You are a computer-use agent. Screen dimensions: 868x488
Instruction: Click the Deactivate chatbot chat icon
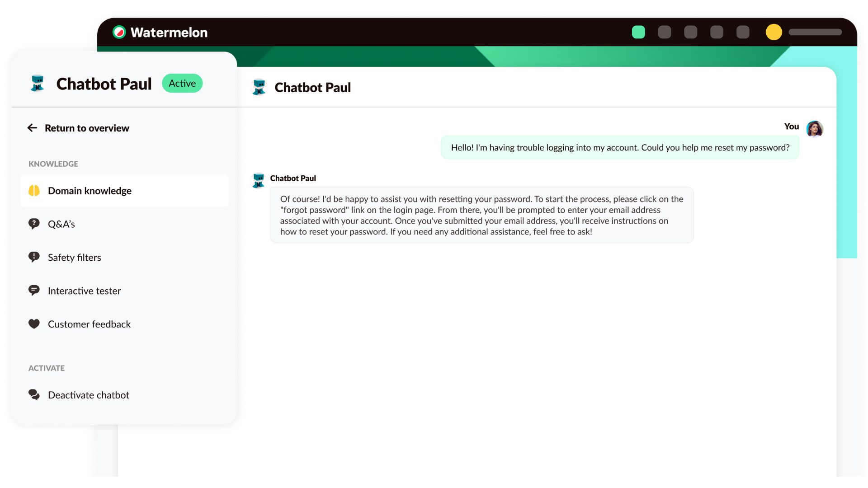[34, 394]
